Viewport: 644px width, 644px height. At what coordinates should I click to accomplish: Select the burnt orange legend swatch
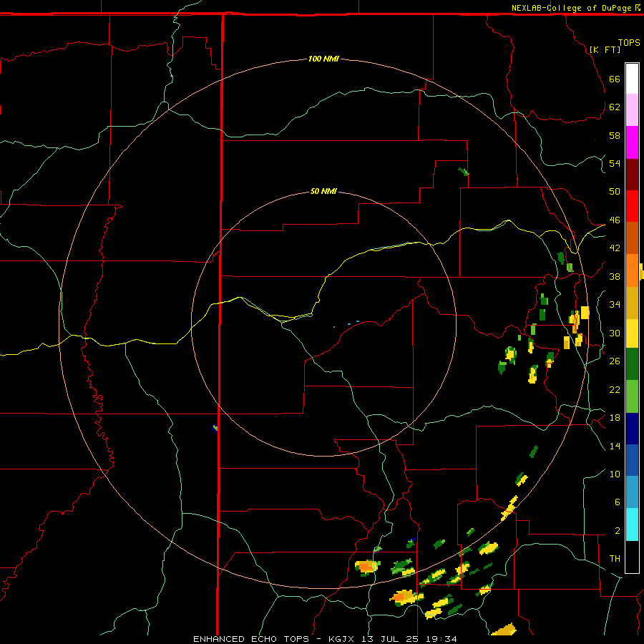point(632,238)
